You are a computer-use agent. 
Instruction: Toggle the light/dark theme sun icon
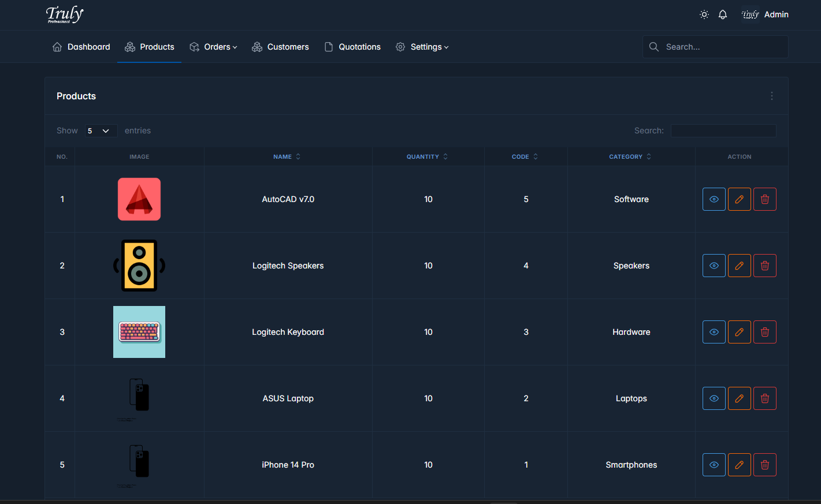tap(704, 14)
